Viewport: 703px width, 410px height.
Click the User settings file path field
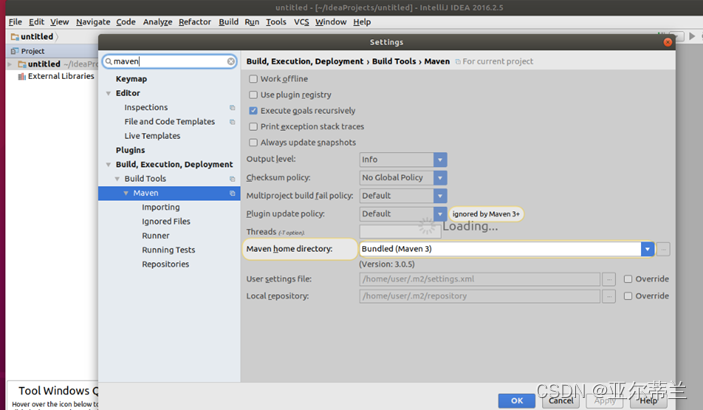pyautogui.click(x=480, y=279)
